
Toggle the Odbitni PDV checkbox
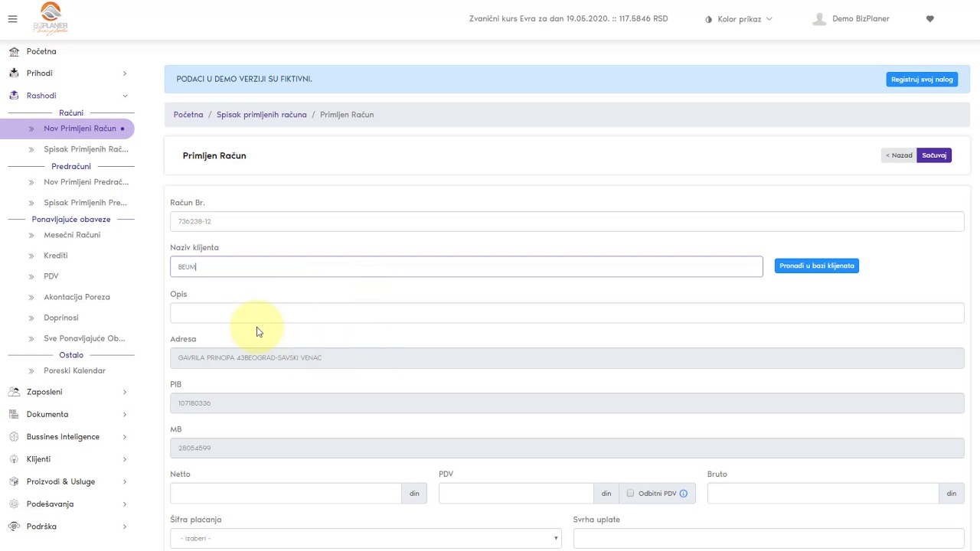tap(630, 494)
